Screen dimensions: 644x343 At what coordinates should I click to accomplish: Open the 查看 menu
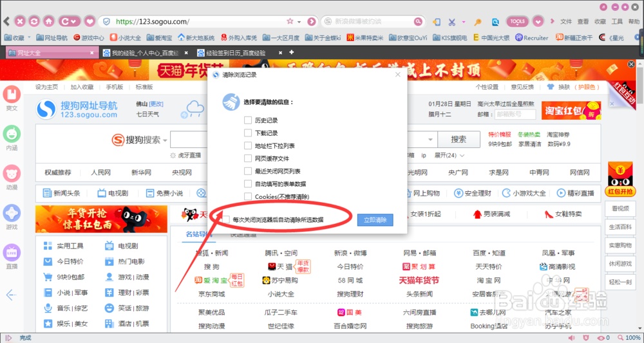[x=583, y=22]
